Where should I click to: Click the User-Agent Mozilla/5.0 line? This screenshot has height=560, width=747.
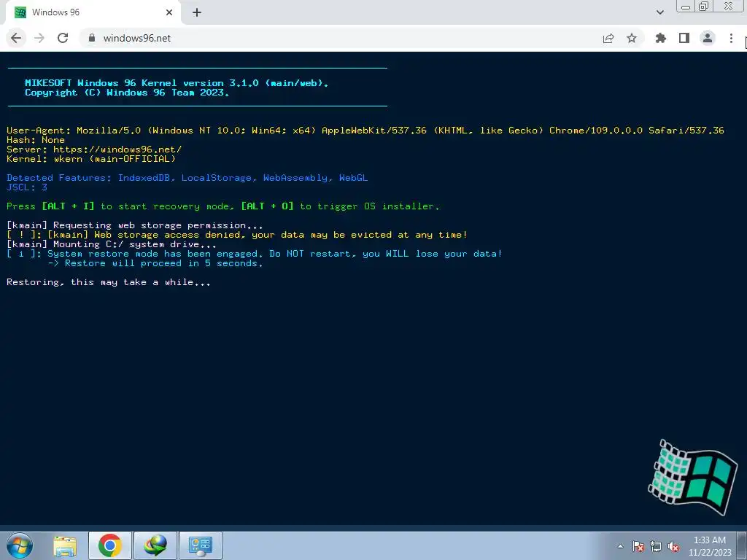[365, 130]
